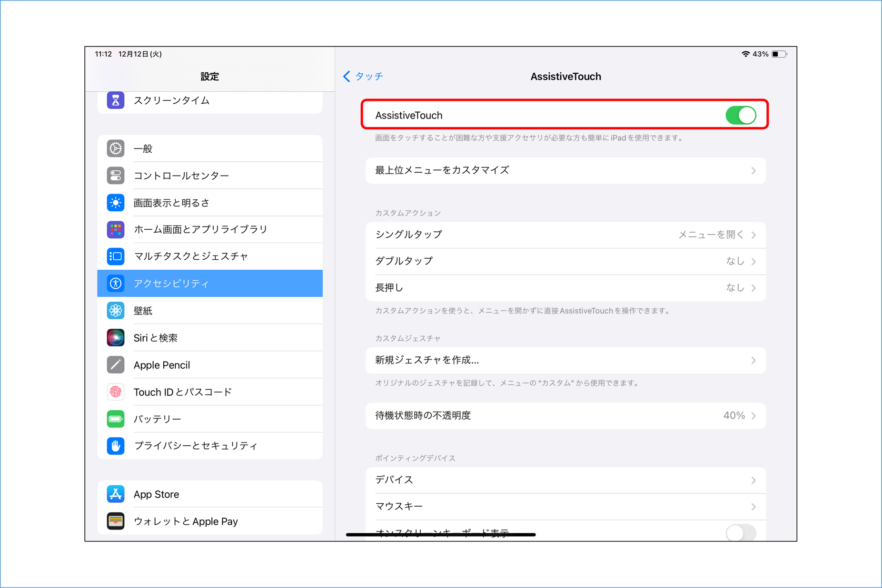Tap the display brightness sun icon
The height and width of the screenshot is (588, 882).
116,203
